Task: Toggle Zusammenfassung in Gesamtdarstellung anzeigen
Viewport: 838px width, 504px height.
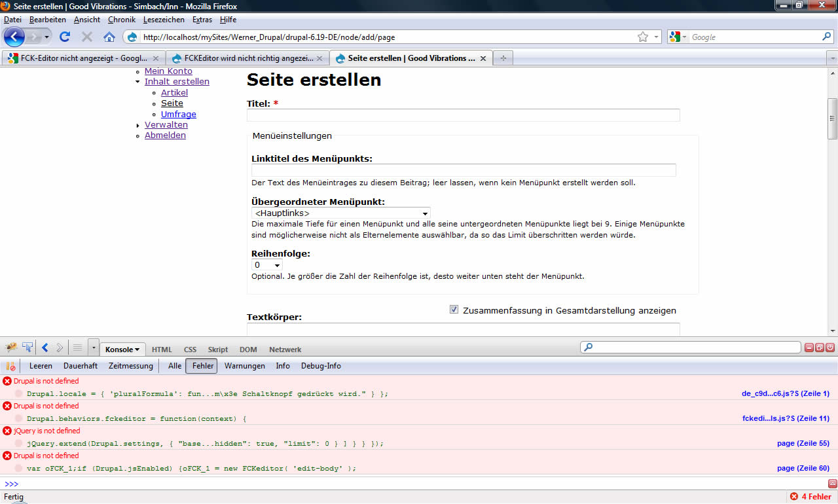Action: (454, 309)
